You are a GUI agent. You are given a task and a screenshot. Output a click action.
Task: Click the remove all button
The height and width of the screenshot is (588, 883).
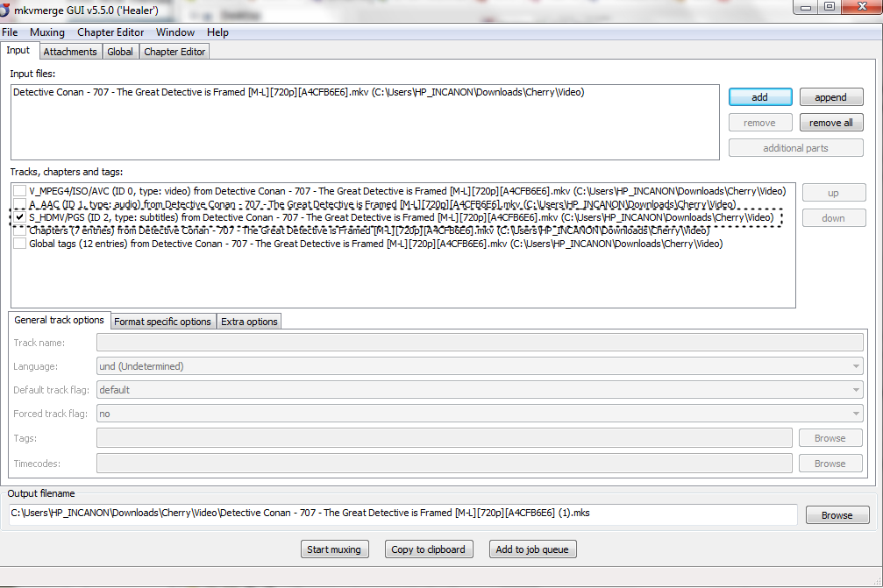830,122
